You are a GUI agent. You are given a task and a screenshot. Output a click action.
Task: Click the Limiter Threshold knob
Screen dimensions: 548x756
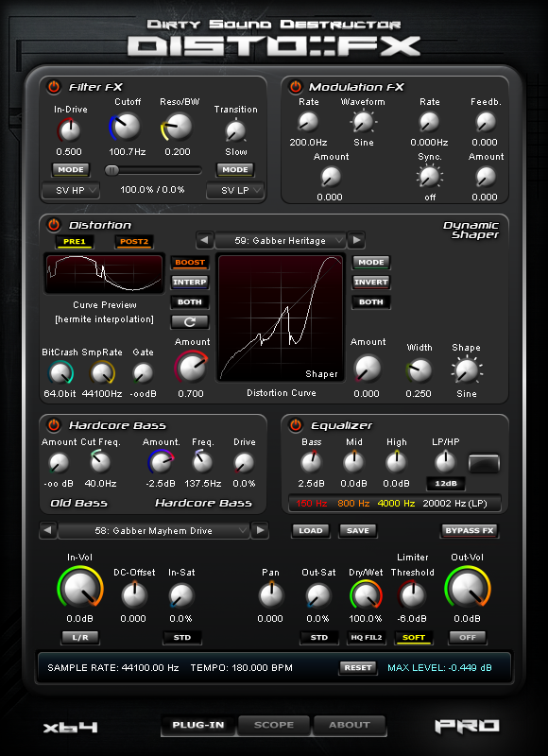click(412, 595)
